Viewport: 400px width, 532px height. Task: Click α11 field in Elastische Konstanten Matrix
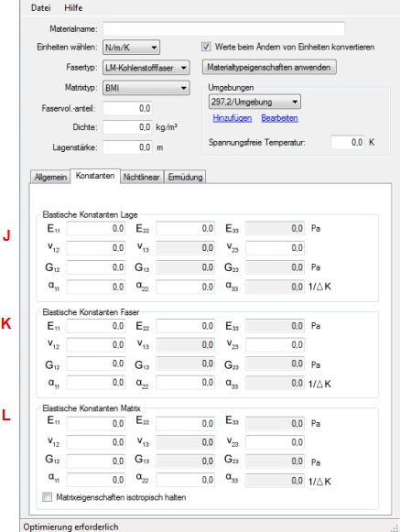click(96, 480)
